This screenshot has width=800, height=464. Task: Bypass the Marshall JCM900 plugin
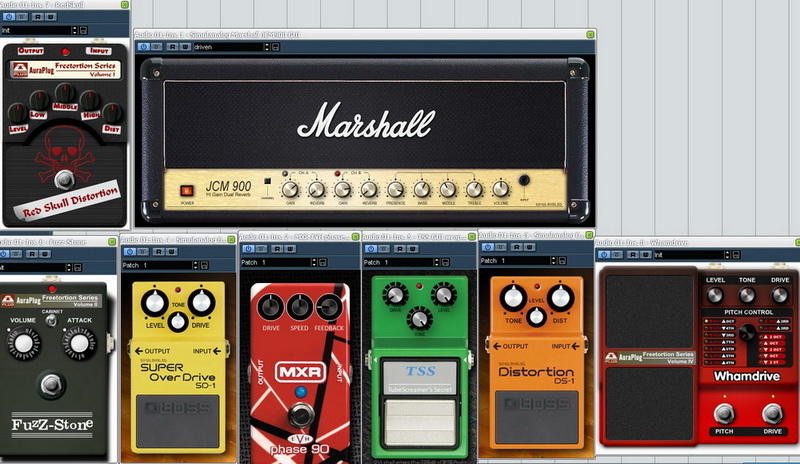pyautogui.click(x=157, y=47)
